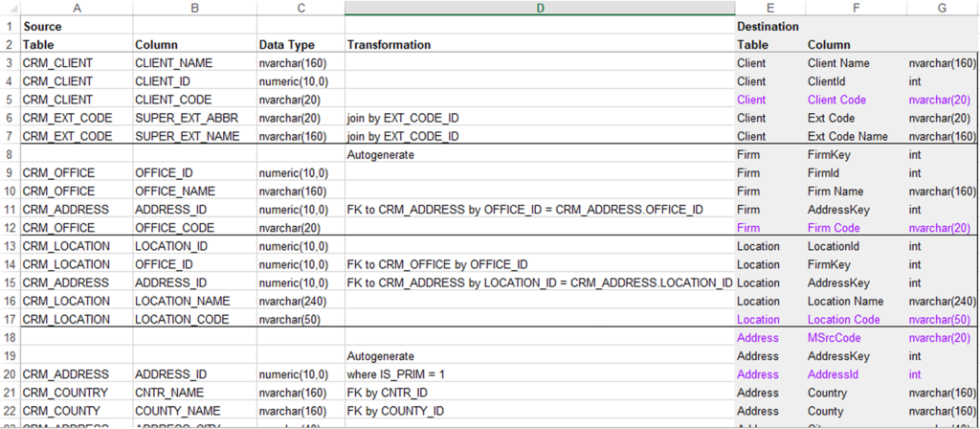Select row 1 header number
This screenshot has height=429, width=980.
tap(10, 27)
